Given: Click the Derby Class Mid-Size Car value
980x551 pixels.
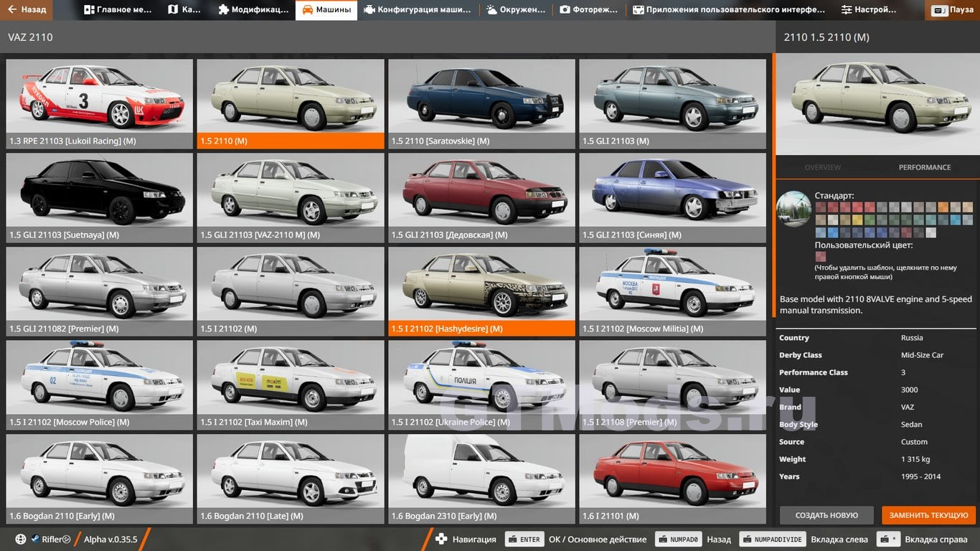Looking at the screenshot, I should (x=922, y=355).
